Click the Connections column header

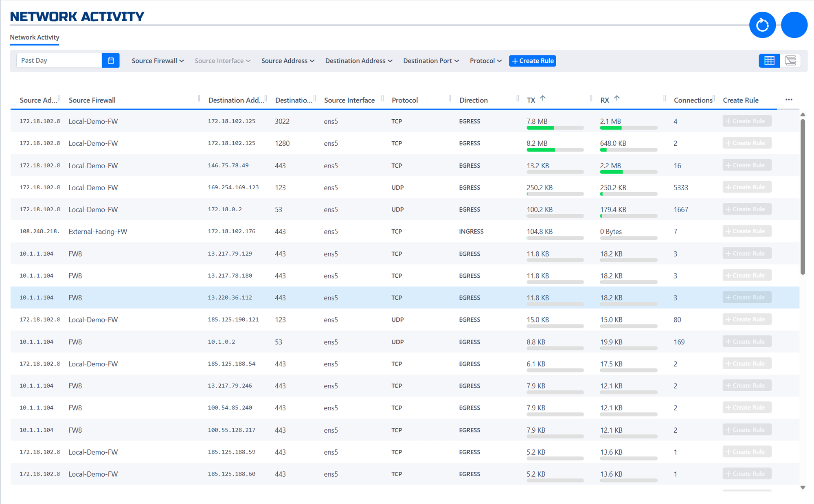(693, 100)
